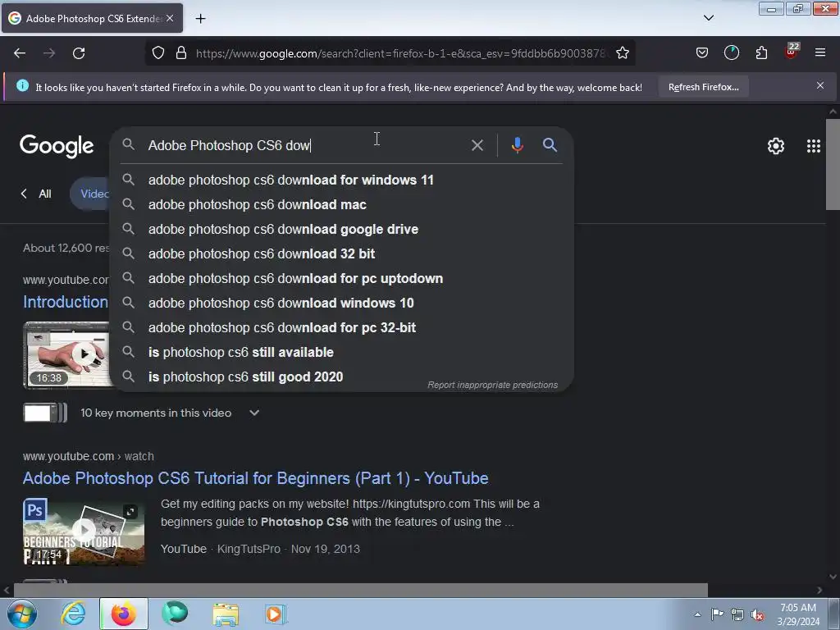840x630 pixels.
Task: Choose suggestion is photoshop cs6 still available
Action: click(x=342, y=353)
